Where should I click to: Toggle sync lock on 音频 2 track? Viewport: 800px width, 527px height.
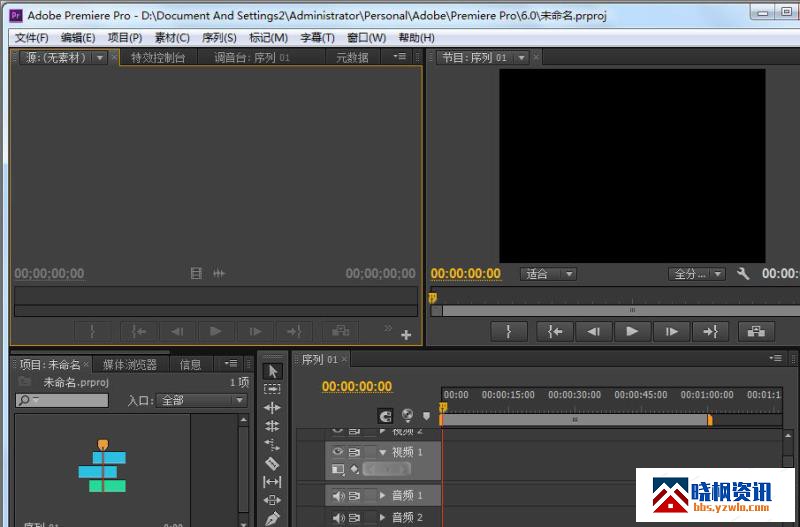pos(354,518)
